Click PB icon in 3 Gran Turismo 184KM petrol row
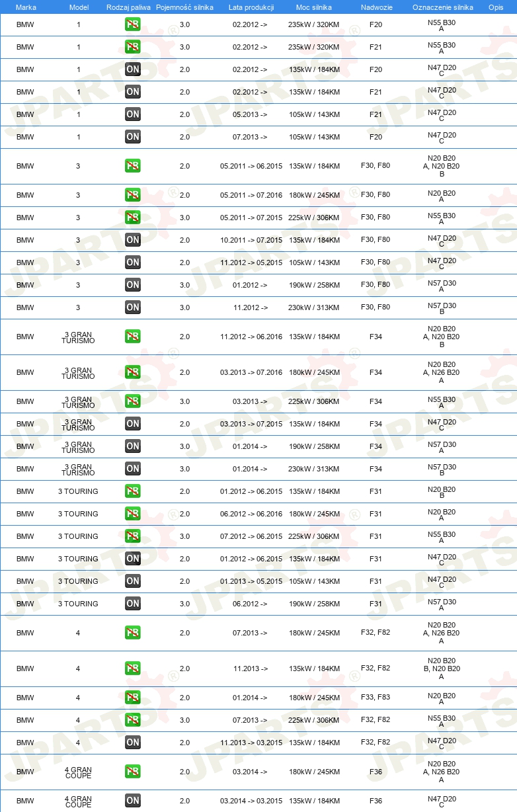The height and width of the screenshot is (812, 517). coord(133,337)
